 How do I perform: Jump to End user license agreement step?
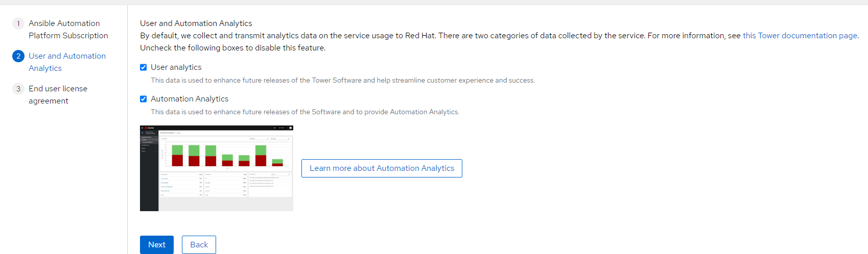tap(58, 94)
